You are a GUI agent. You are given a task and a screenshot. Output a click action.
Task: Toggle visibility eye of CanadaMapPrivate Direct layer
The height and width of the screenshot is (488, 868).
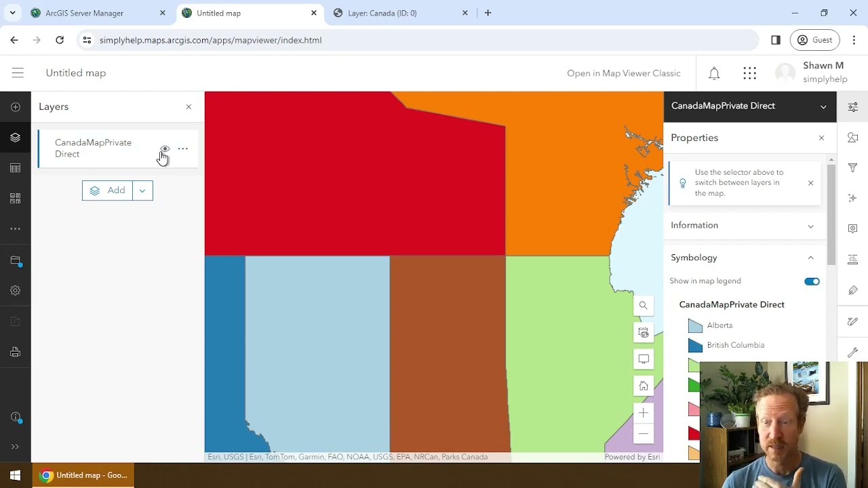pos(165,148)
